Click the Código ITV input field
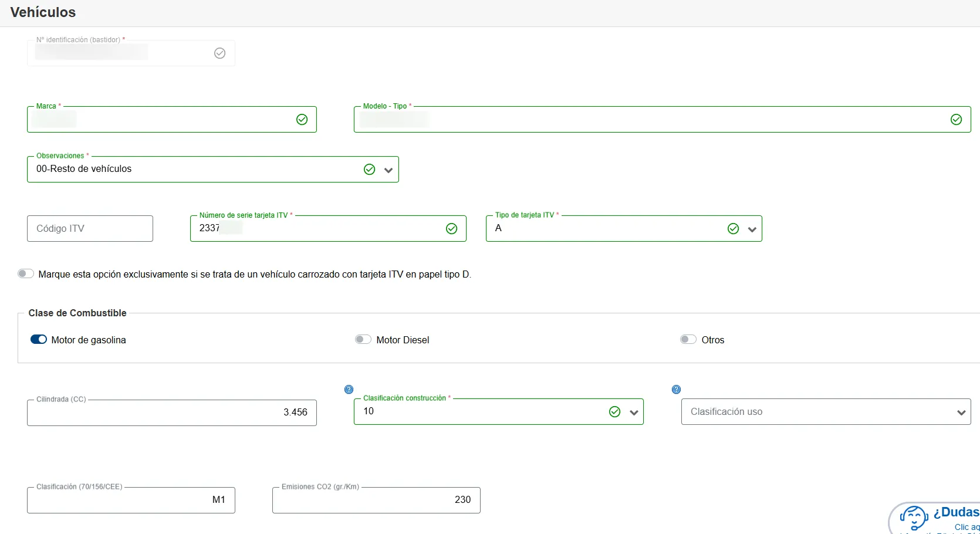The height and width of the screenshot is (534, 980). pos(90,229)
